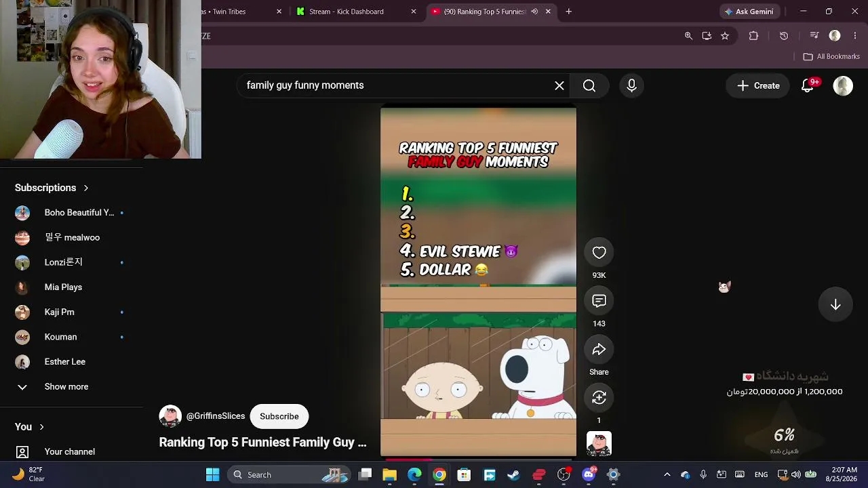Open the Chrome zoom control

688,36
